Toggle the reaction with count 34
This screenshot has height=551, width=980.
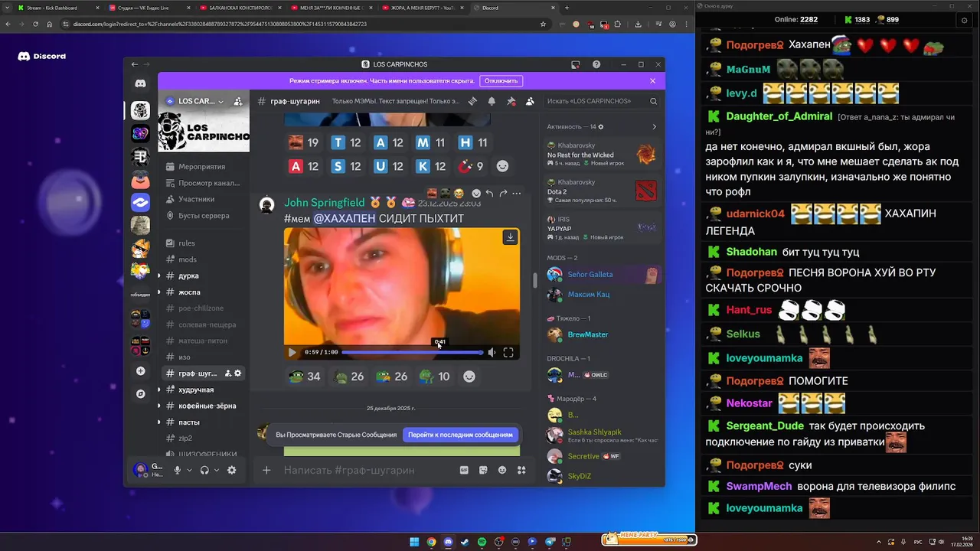click(x=304, y=377)
